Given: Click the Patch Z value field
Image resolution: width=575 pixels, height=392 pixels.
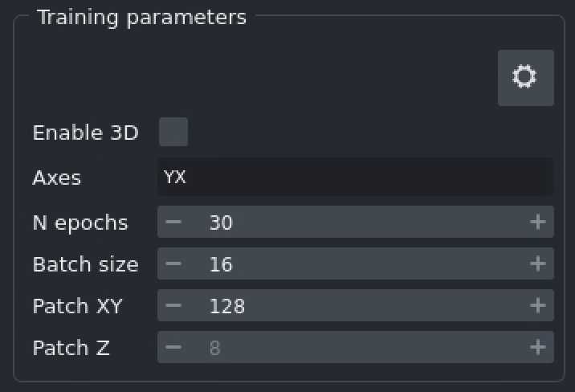Looking at the screenshot, I should pyautogui.click(x=355, y=348).
